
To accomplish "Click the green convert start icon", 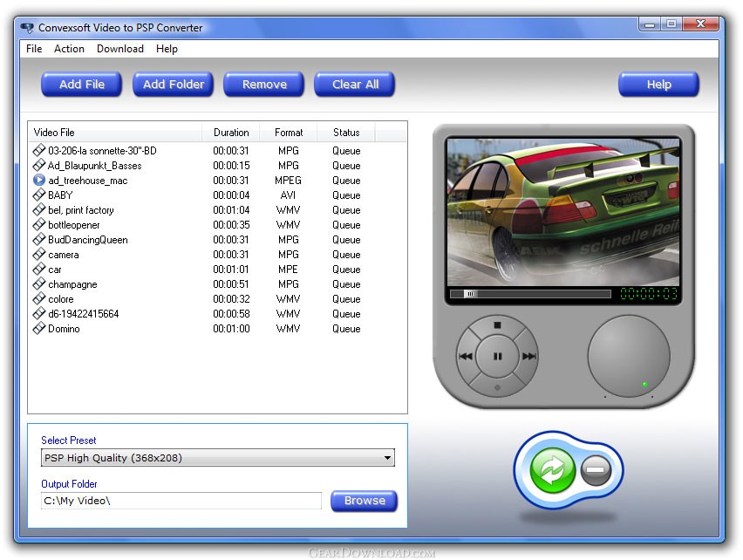I will coord(552,470).
